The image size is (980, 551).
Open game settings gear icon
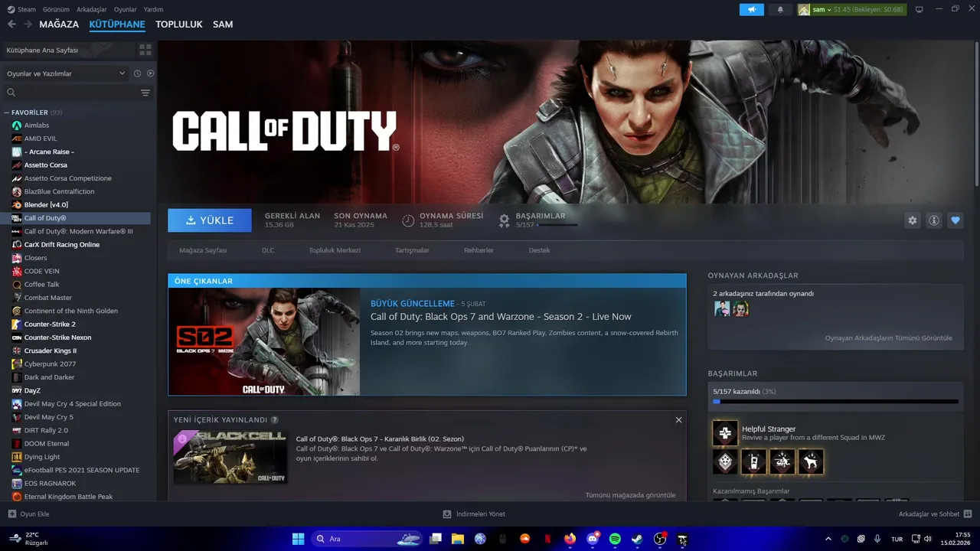[x=912, y=220]
